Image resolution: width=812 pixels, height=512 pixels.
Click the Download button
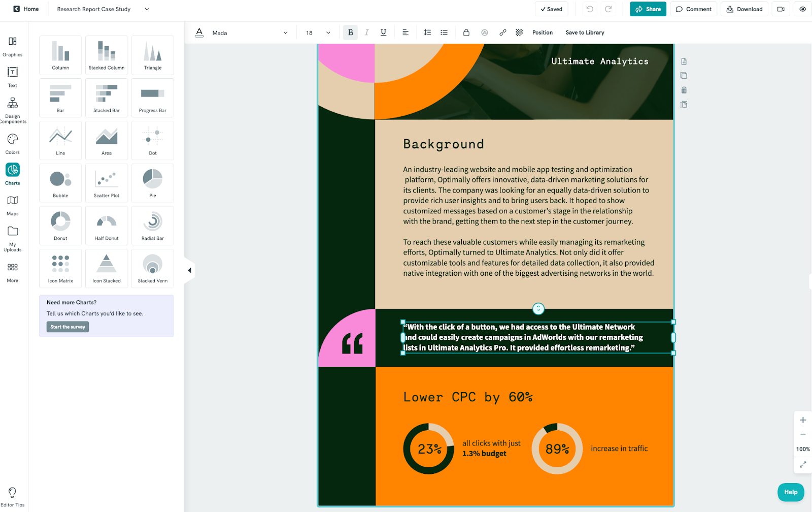click(x=745, y=9)
